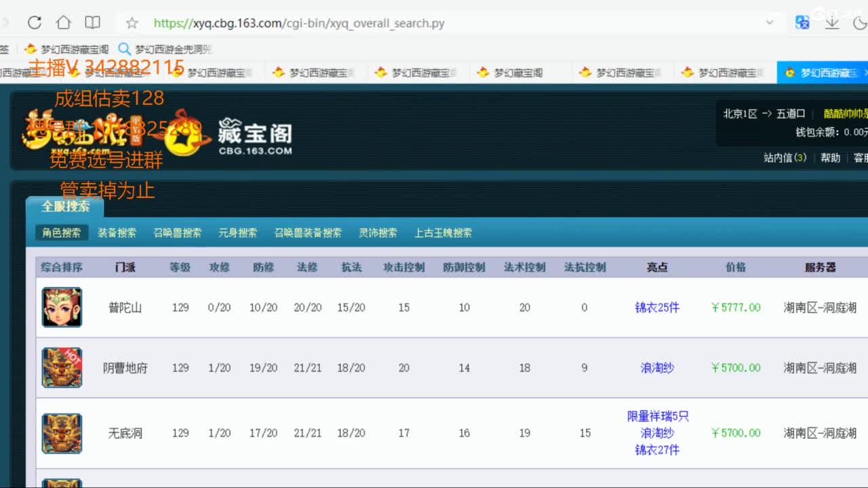Click the 普陀山 school name
The image size is (868, 488).
125,307
